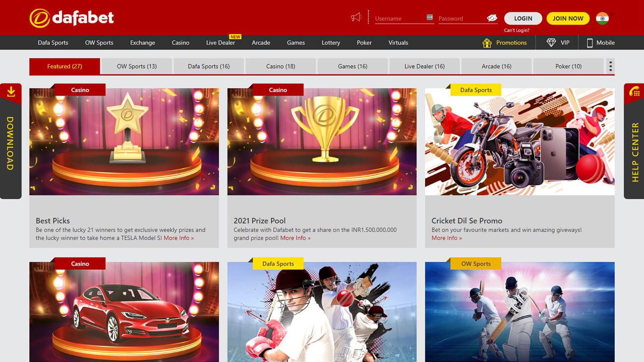Click the VIP diamond icon
The height and width of the screenshot is (362, 644).
[x=551, y=43]
